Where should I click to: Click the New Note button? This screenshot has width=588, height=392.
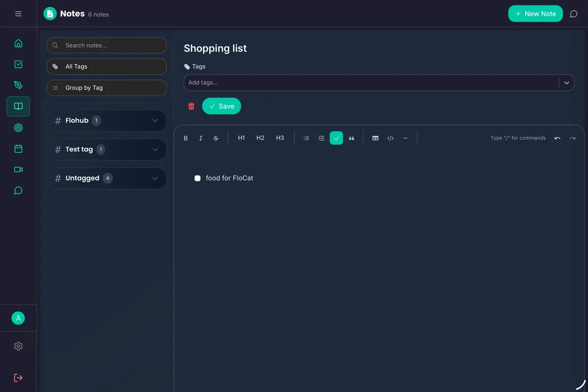[536, 14]
